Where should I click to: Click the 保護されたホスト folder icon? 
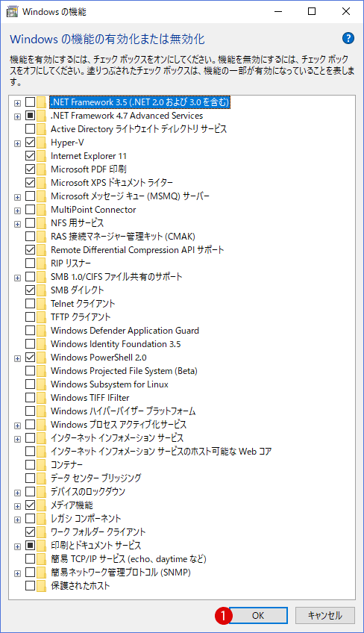pyautogui.click(x=41, y=585)
